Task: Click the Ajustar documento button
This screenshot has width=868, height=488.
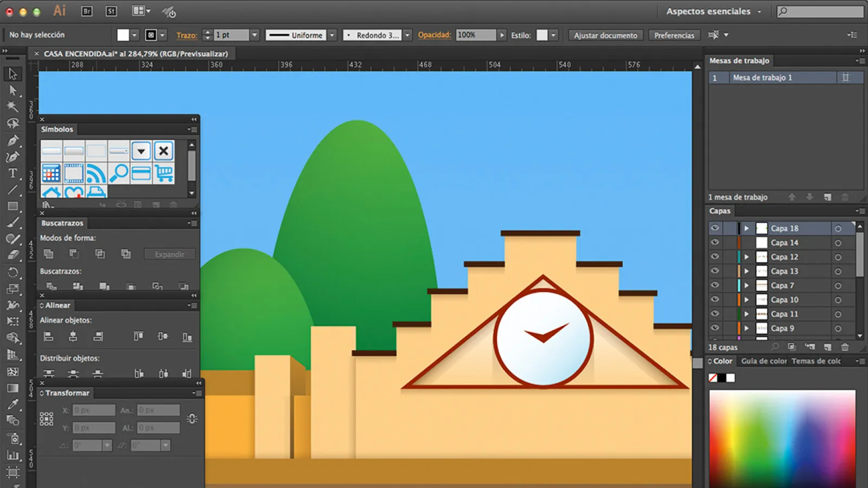Action: 605,35
